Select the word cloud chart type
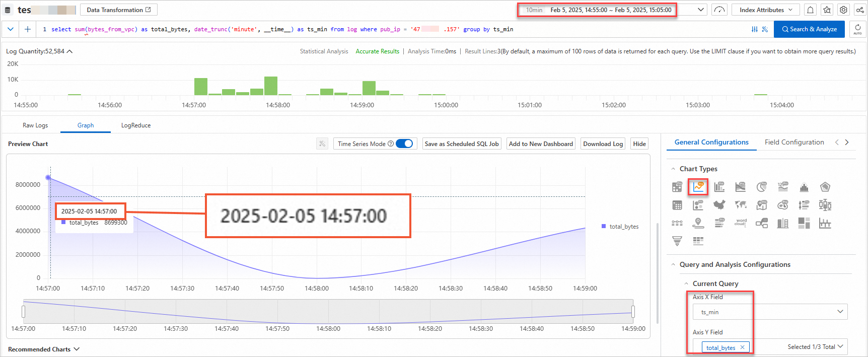This screenshot has width=868, height=357. 741,223
